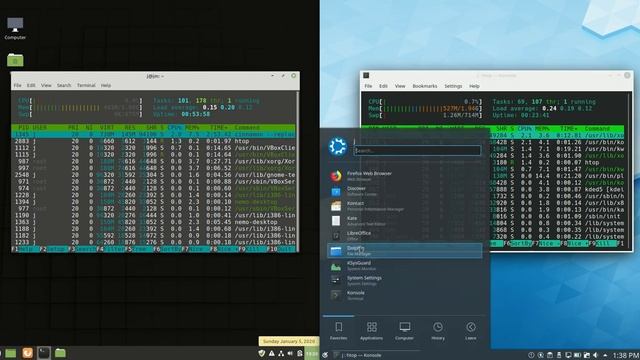Screen dimensions: 640x360
Task: Open Bookmarks menu in Konsole
Action: [x=424, y=86]
